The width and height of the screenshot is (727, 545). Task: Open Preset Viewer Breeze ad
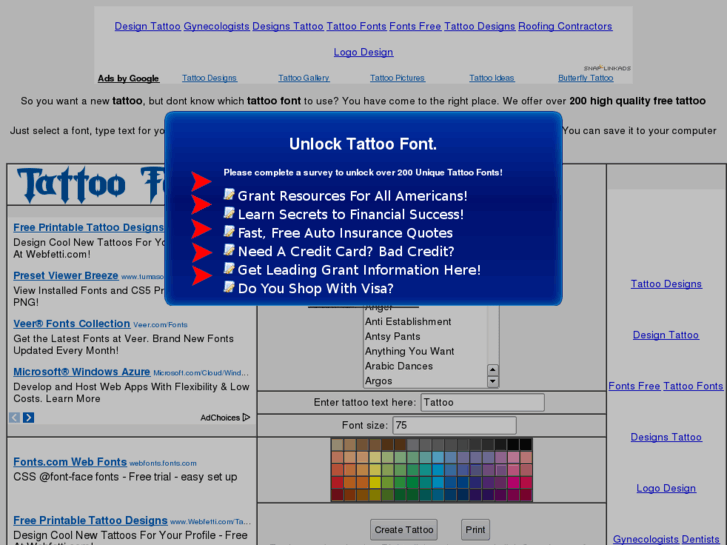pyautogui.click(x=66, y=276)
